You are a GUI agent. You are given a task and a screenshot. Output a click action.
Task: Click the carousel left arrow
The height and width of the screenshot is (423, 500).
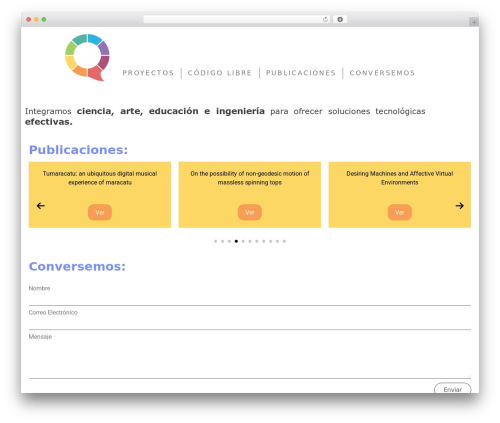coord(41,206)
